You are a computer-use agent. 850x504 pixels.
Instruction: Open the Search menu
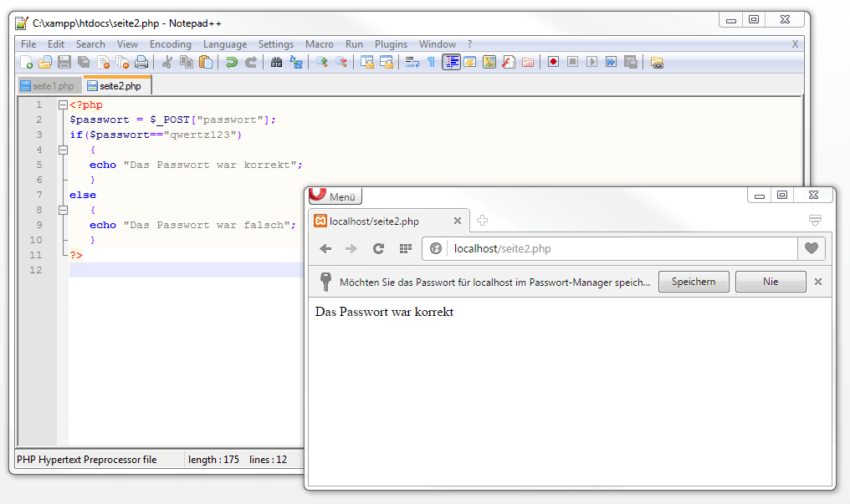90,44
